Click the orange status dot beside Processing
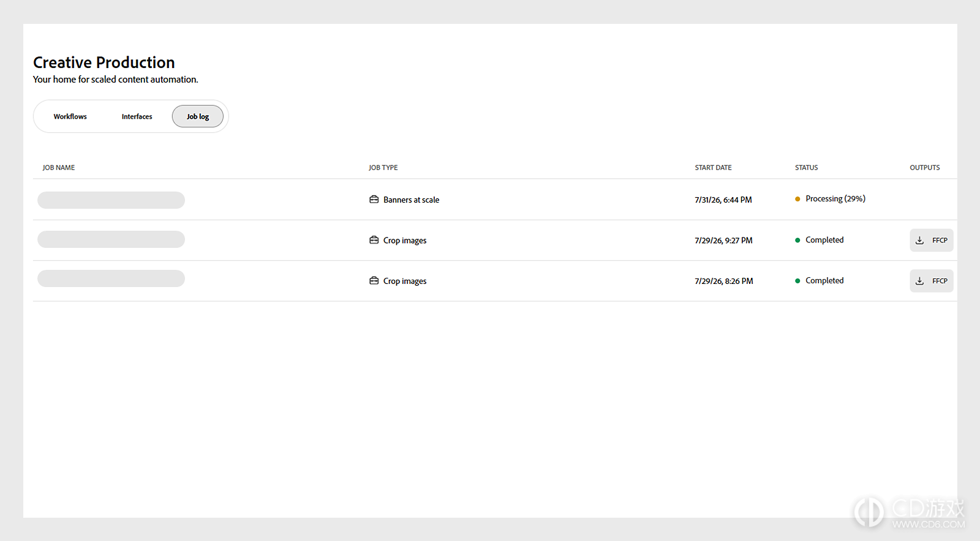The height and width of the screenshot is (541, 980). pos(797,199)
